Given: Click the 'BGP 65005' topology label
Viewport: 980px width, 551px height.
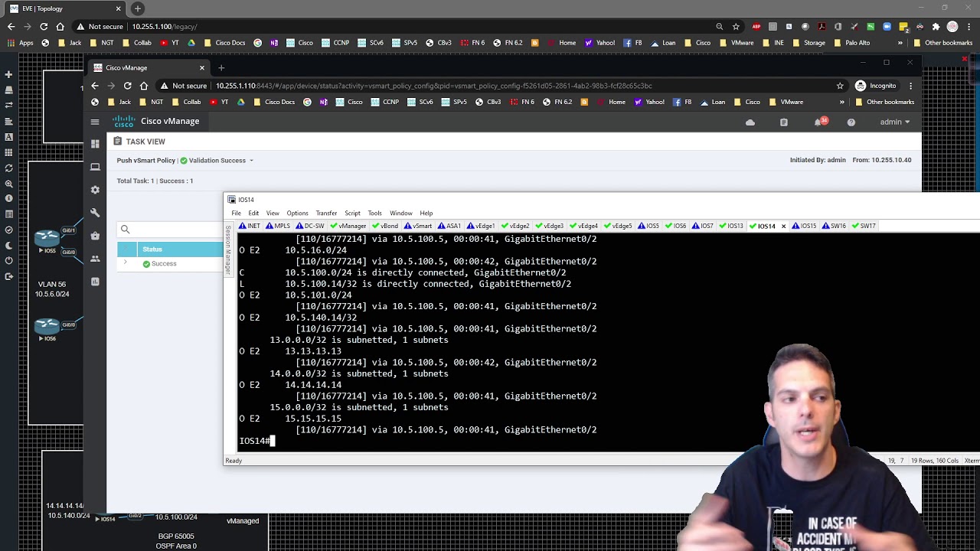Looking at the screenshot, I should click(176, 536).
